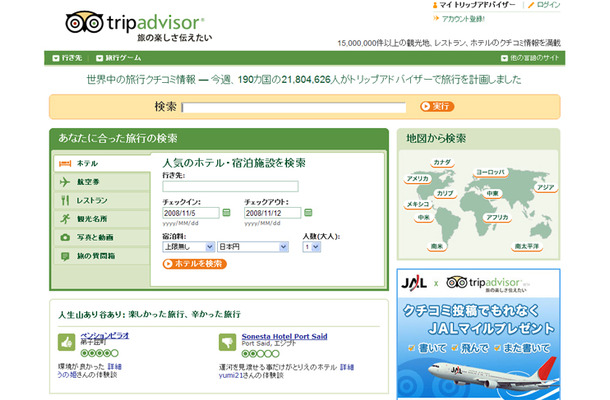The image size is (610, 400).
Task: Expand the 行き先 menu in the green bar
Action: click(67, 58)
